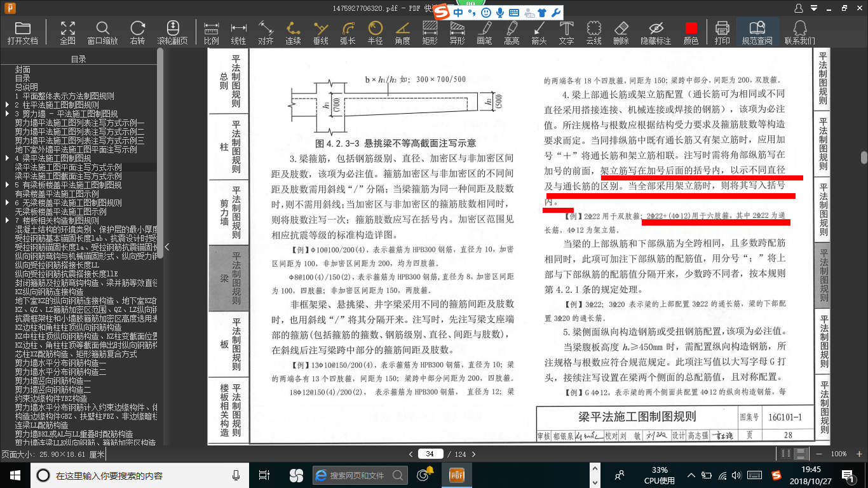The width and height of the screenshot is (868, 488).
Task: Go to next page arrow
Action: [475, 454]
